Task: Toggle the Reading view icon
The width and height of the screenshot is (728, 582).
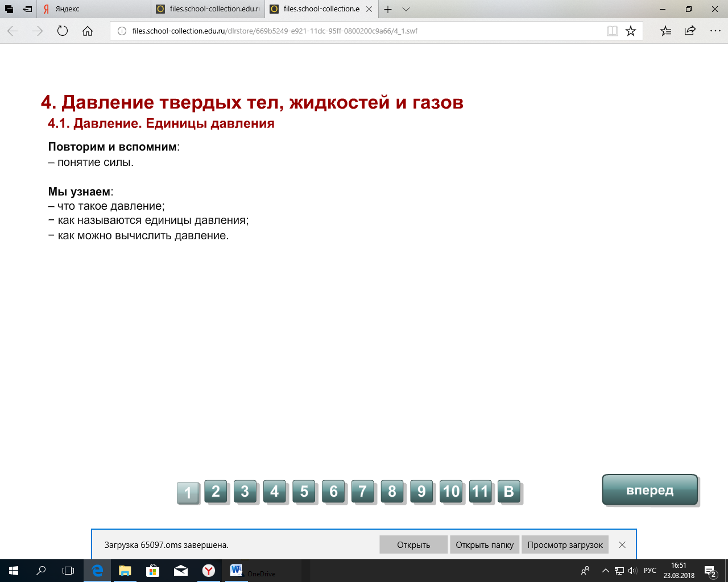Action: pos(613,31)
